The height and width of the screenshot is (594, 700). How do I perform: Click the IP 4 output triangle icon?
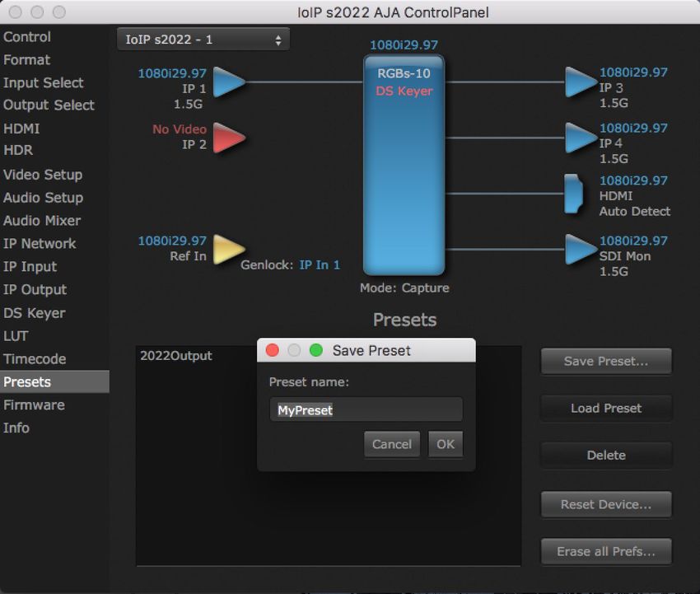click(x=581, y=138)
